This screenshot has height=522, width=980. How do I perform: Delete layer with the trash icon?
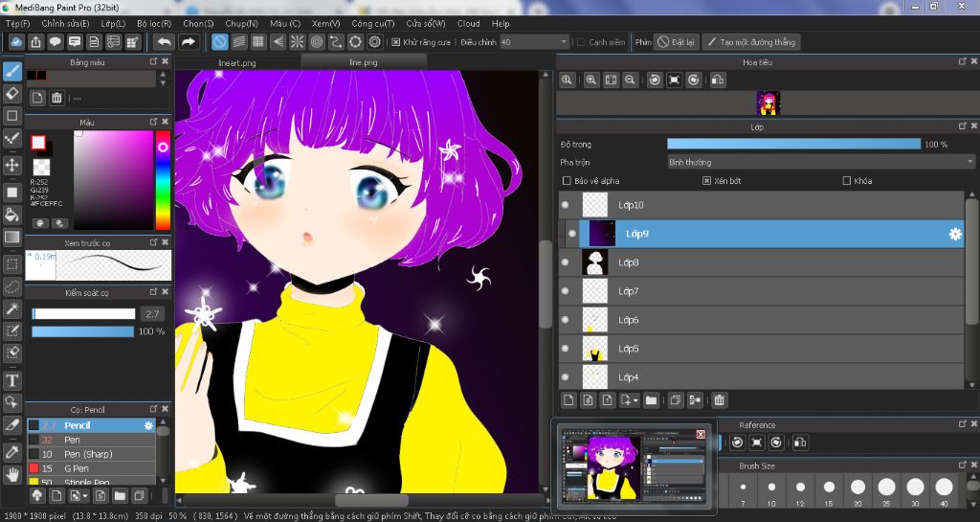(719, 400)
